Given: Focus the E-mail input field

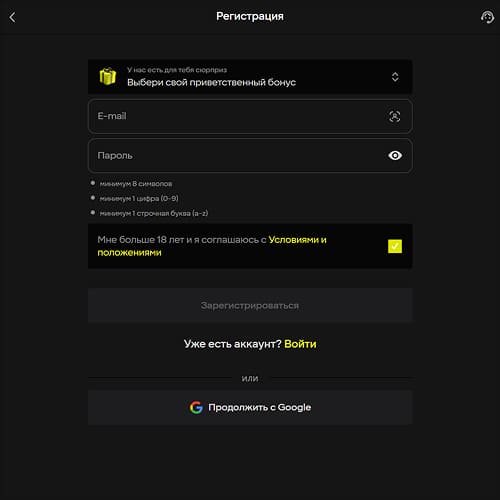Looking at the screenshot, I should (x=250, y=116).
